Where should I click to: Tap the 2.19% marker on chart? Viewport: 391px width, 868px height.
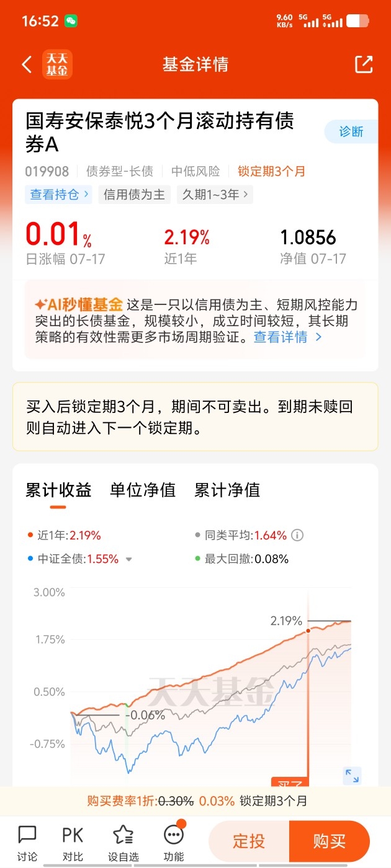307,631
